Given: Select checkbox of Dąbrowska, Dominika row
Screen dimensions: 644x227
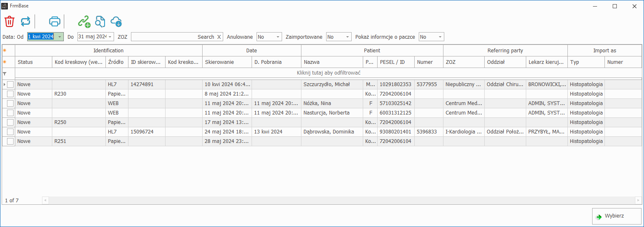Looking at the screenshot, I should (x=10, y=132).
